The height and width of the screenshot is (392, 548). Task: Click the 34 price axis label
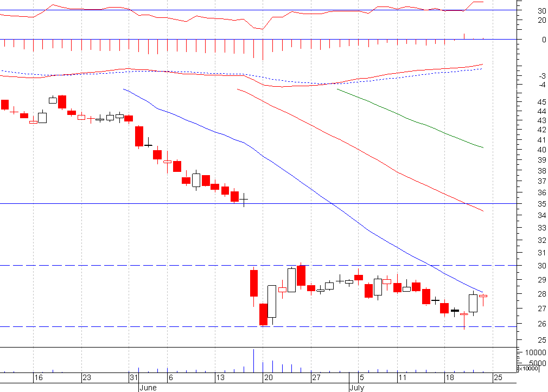pos(541,215)
